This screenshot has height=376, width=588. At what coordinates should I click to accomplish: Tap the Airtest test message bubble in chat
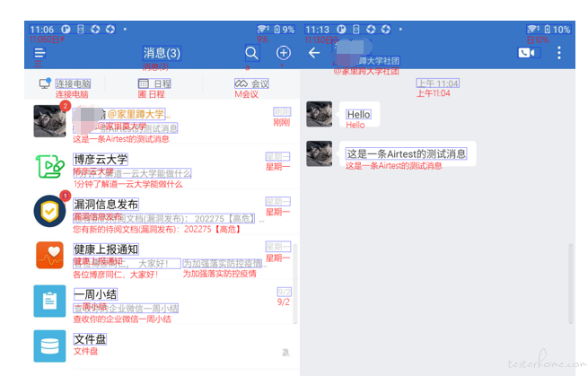408,153
